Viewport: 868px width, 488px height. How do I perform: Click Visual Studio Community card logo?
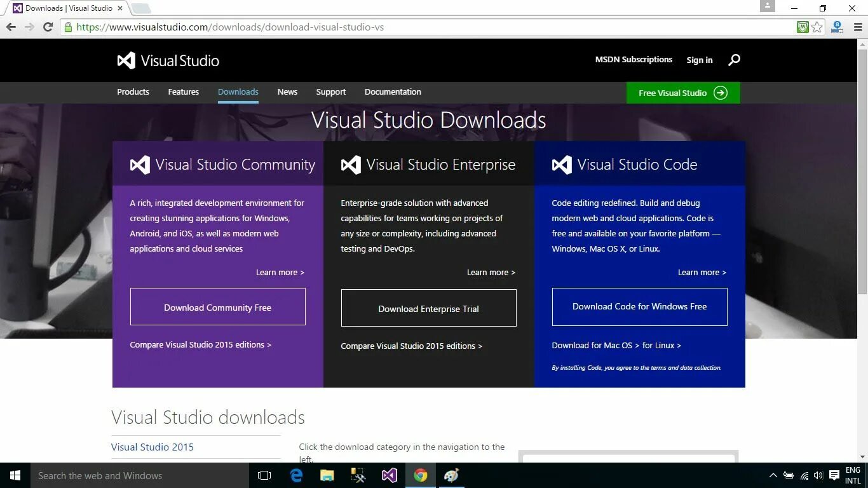[140, 165]
